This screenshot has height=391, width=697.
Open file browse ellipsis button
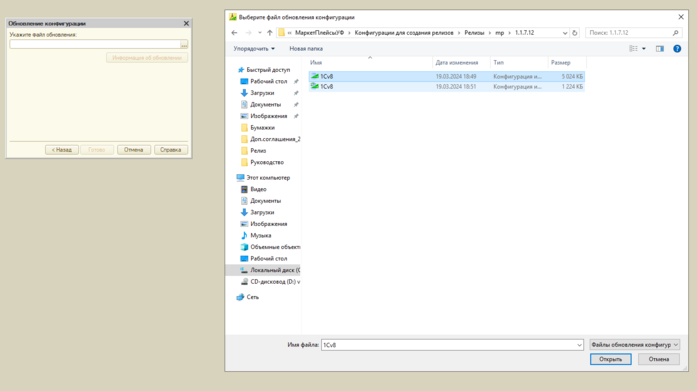tap(184, 44)
